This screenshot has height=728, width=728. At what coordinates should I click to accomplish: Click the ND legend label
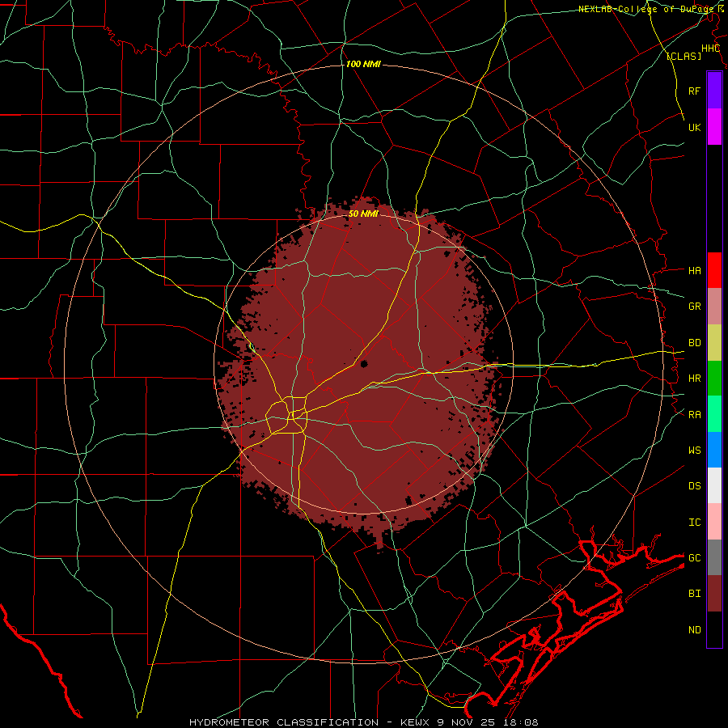[694, 630]
